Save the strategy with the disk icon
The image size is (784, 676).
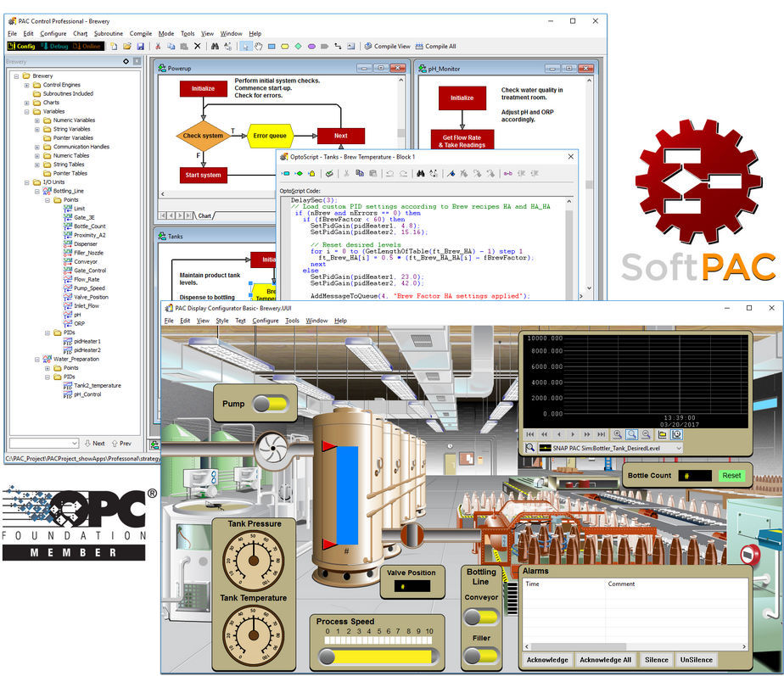142,47
